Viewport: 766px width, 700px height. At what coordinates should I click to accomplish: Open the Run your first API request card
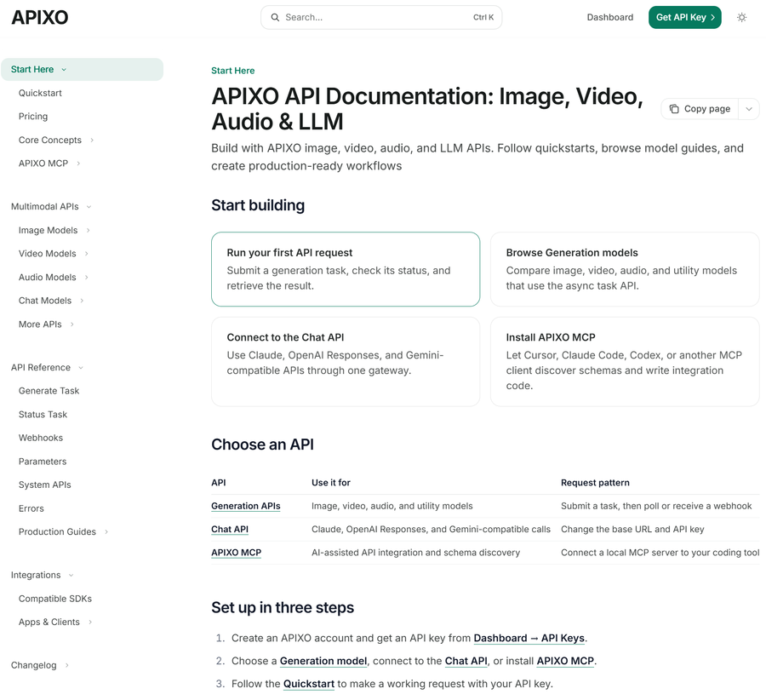click(346, 269)
